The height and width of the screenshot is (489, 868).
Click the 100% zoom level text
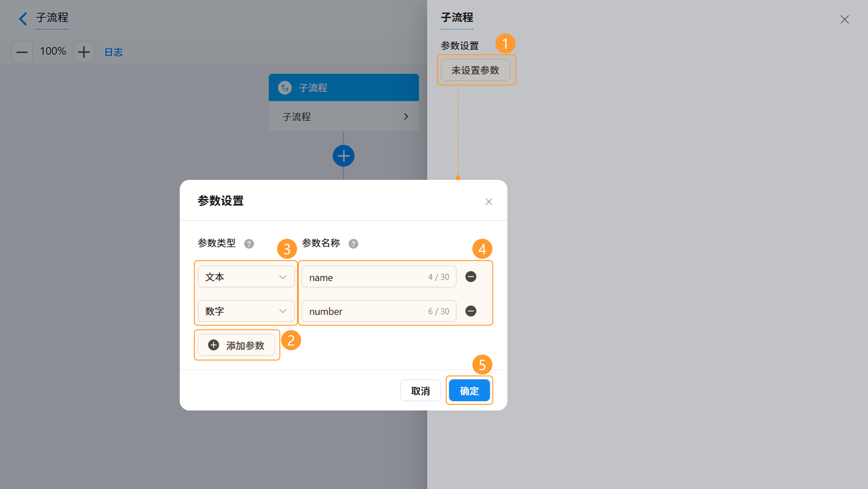pyautogui.click(x=53, y=51)
